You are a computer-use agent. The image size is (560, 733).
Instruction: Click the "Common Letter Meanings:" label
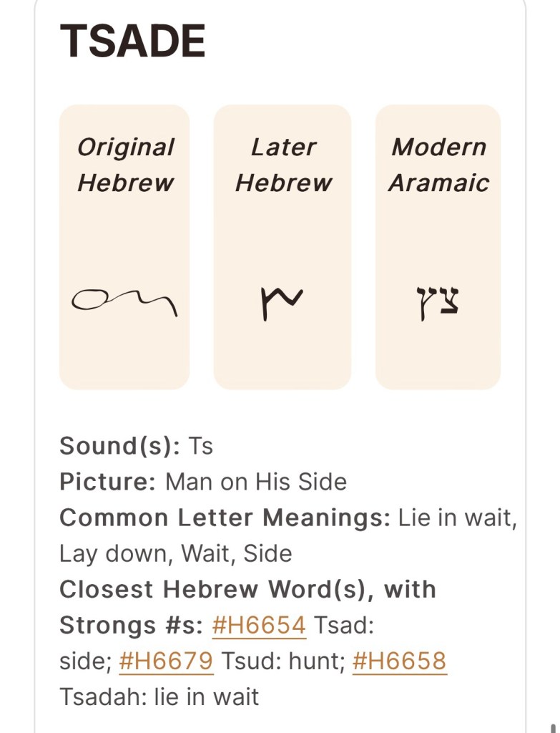pyautogui.click(x=225, y=518)
